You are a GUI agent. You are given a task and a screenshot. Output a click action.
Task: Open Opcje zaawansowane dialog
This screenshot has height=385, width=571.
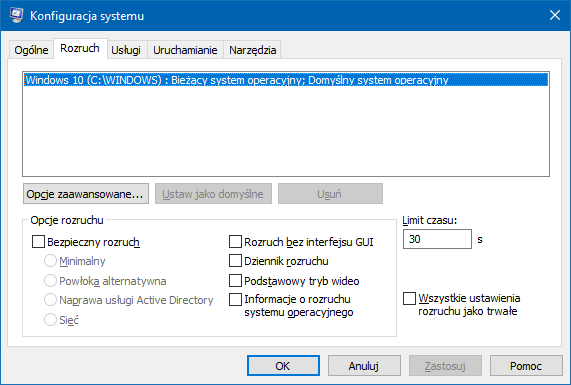point(86,194)
